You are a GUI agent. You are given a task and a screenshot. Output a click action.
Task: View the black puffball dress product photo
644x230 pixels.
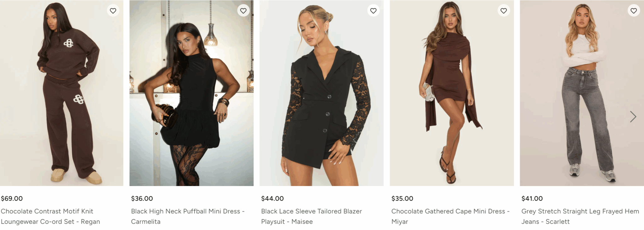click(x=192, y=94)
